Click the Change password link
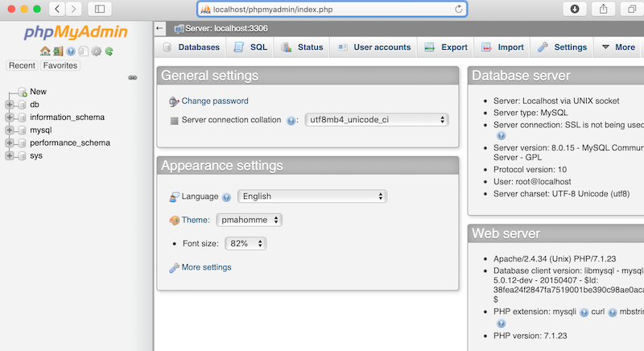This screenshot has width=644, height=351. [215, 101]
